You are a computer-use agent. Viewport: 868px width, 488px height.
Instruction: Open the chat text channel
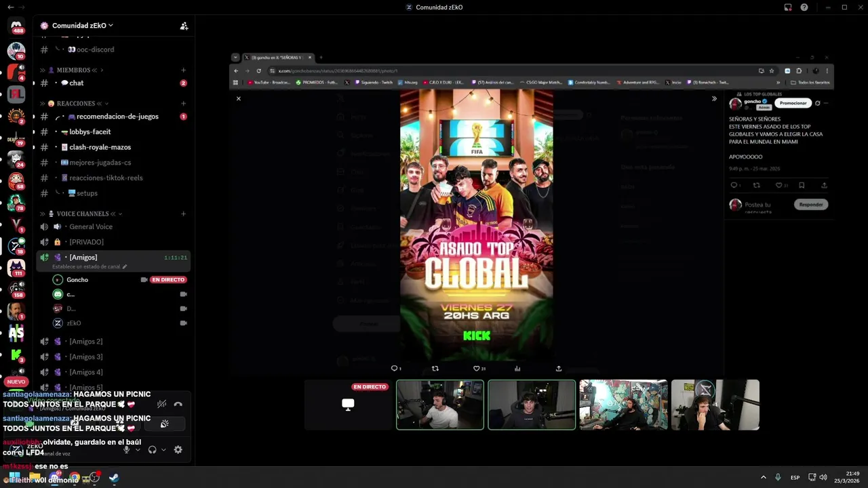point(113,83)
